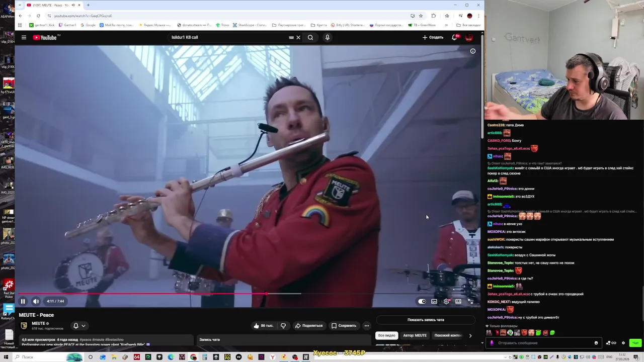
Task: Click the Сохранить save button
Action: point(344,325)
